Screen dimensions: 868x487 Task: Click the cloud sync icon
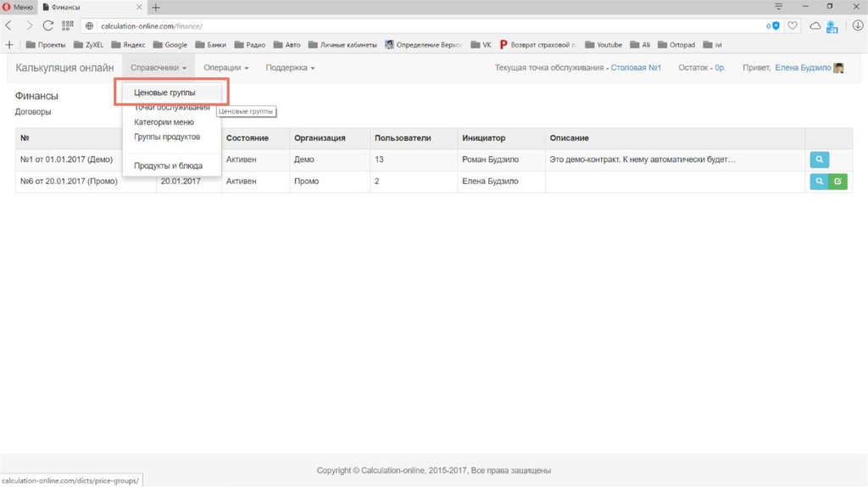click(815, 26)
